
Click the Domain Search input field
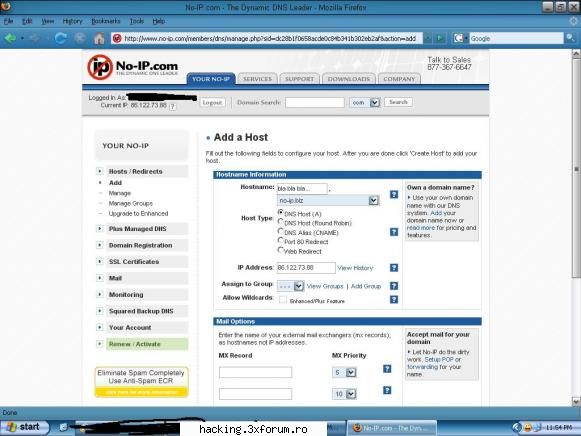(315, 102)
